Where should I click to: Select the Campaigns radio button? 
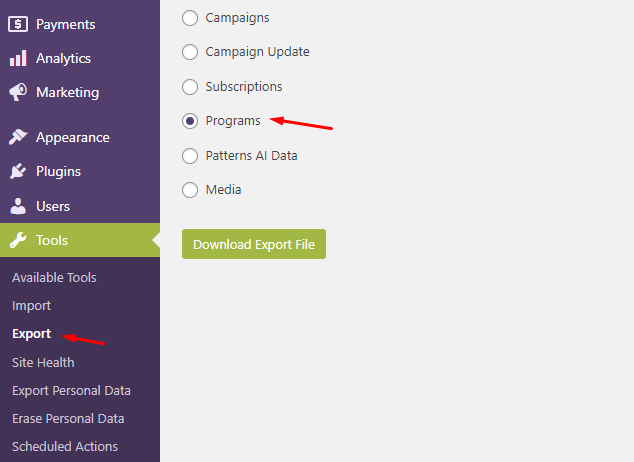click(190, 18)
